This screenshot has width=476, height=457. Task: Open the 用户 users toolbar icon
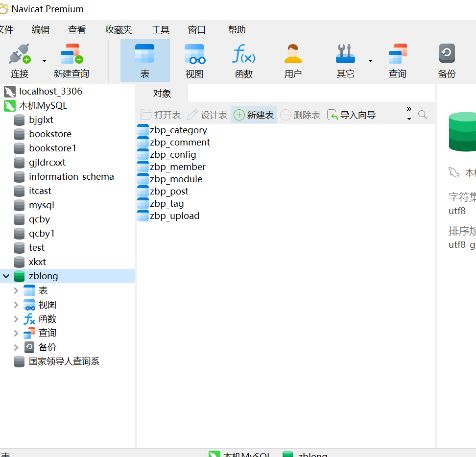293,54
